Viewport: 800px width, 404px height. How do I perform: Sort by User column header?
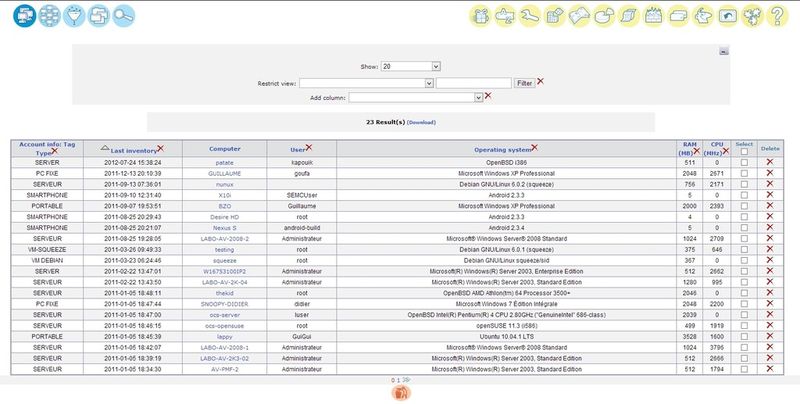(297, 150)
